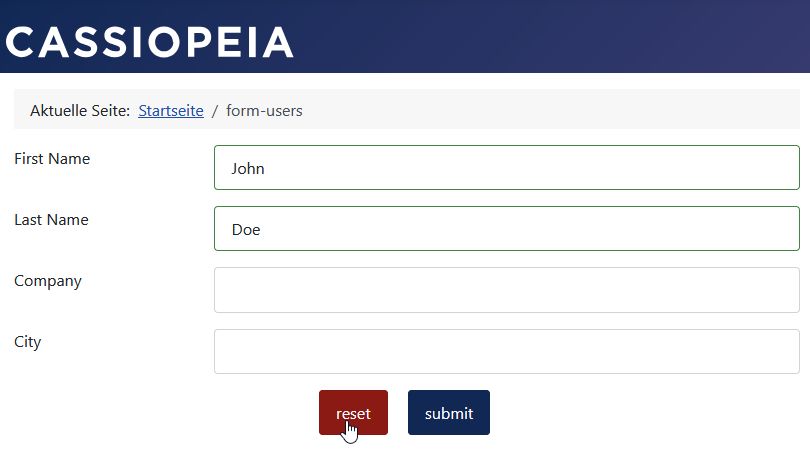Submit the form with submit button
This screenshot has height=474, width=810.
pyautogui.click(x=448, y=413)
